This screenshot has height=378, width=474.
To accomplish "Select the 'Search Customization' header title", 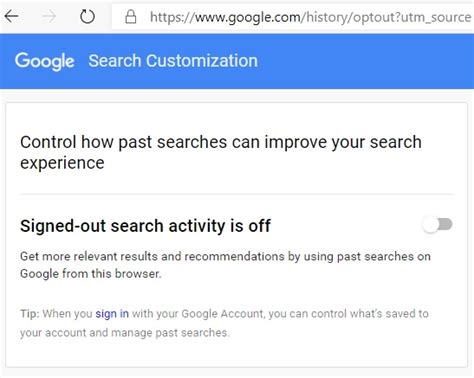I will 173,61.
